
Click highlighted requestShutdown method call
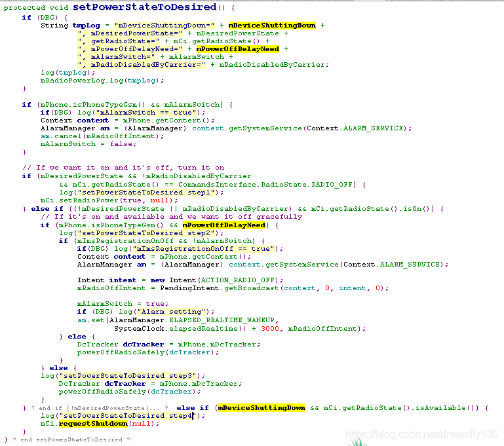pos(93,424)
